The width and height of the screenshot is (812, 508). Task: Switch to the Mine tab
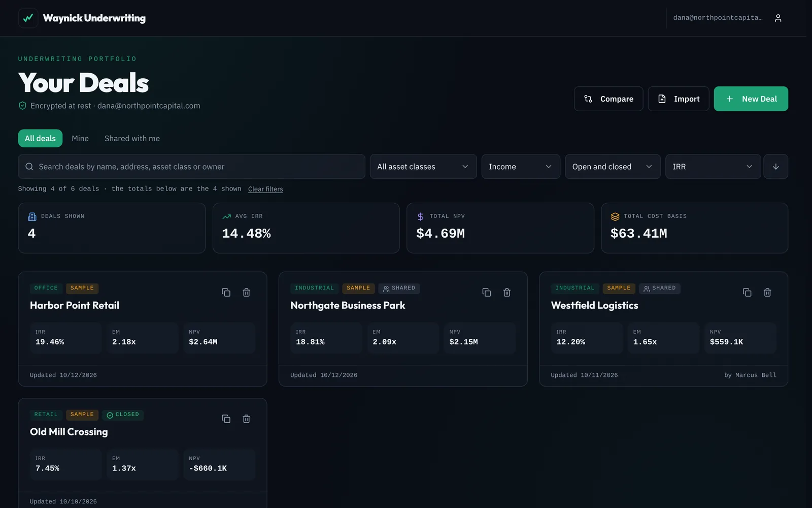click(80, 138)
